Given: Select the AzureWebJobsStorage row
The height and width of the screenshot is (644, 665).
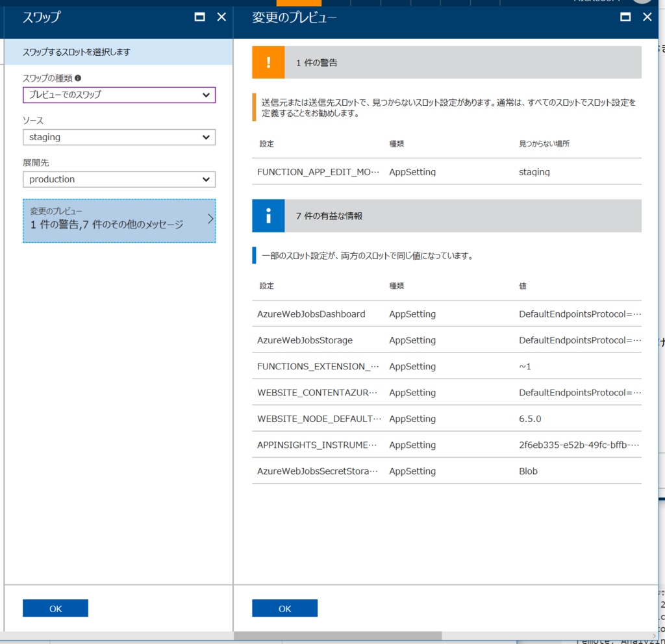Looking at the screenshot, I should (447, 340).
